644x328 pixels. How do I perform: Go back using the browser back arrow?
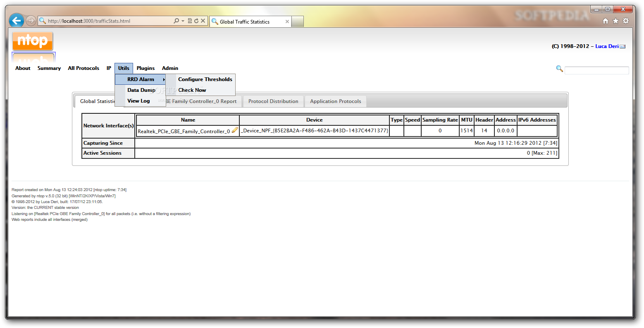[x=17, y=20]
